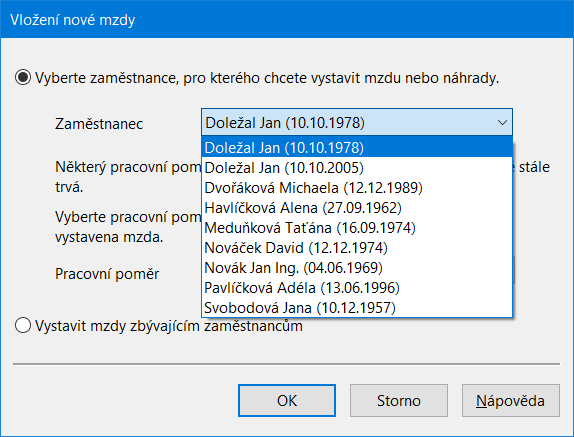Click the Zaměstnanec combo box field
Image resolution: width=574 pixels, height=437 pixels.
(357, 122)
